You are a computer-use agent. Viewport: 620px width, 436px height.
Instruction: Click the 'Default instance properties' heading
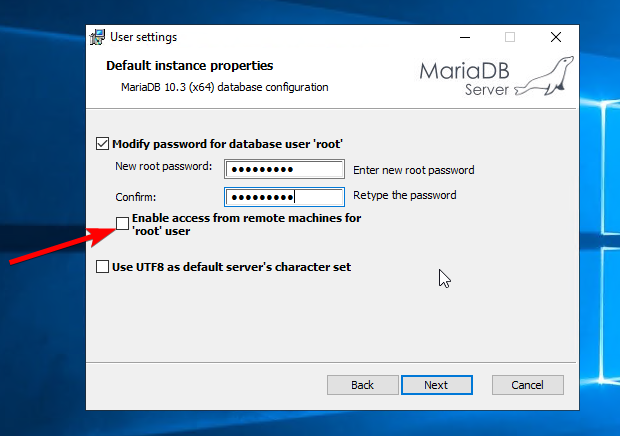pyautogui.click(x=189, y=66)
